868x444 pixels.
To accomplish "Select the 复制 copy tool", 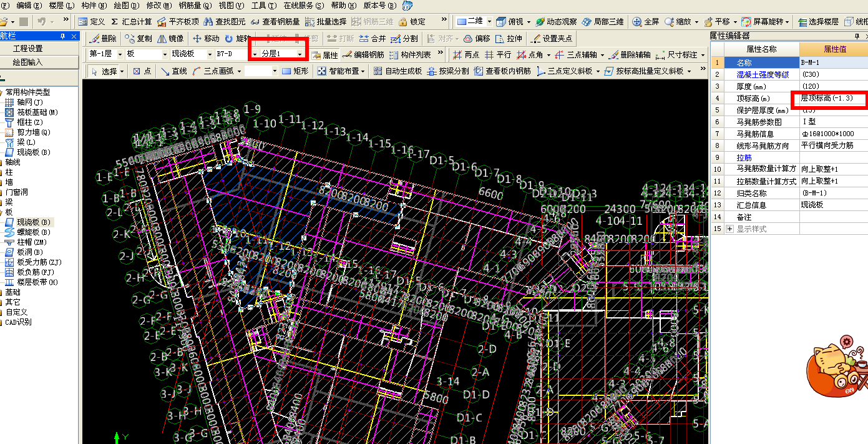I will [139, 38].
